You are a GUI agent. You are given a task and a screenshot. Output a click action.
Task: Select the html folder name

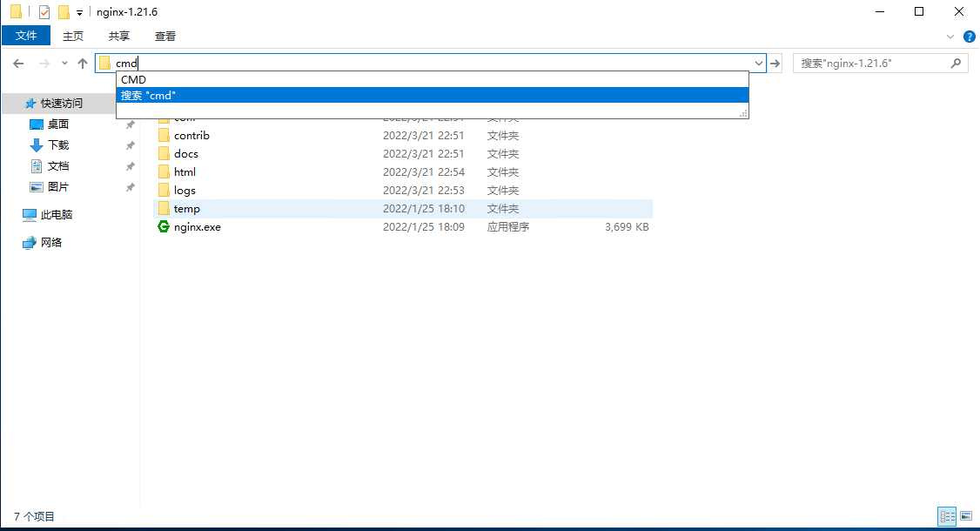[185, 171]
